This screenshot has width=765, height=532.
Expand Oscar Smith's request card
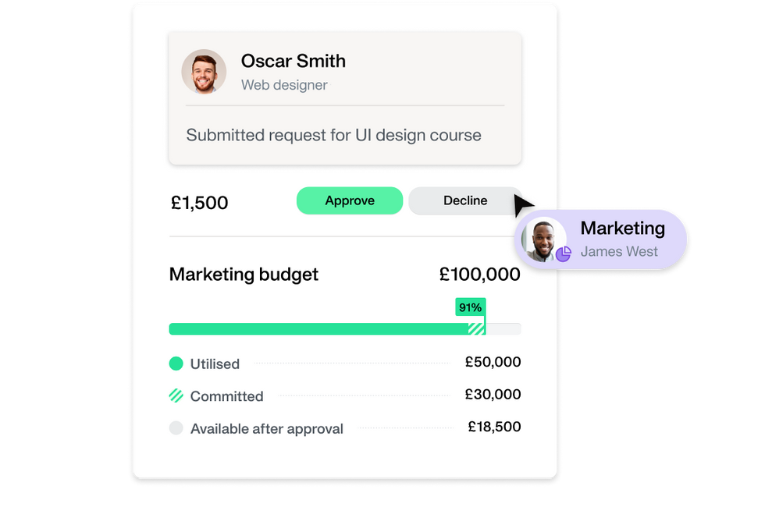coord(345,98)
